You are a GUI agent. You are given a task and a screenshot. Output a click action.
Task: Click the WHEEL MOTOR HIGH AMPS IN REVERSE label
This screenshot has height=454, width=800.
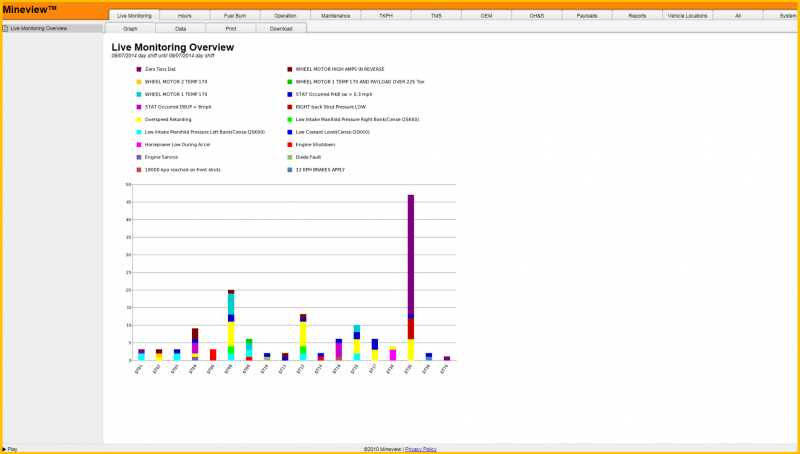[340, 69]
